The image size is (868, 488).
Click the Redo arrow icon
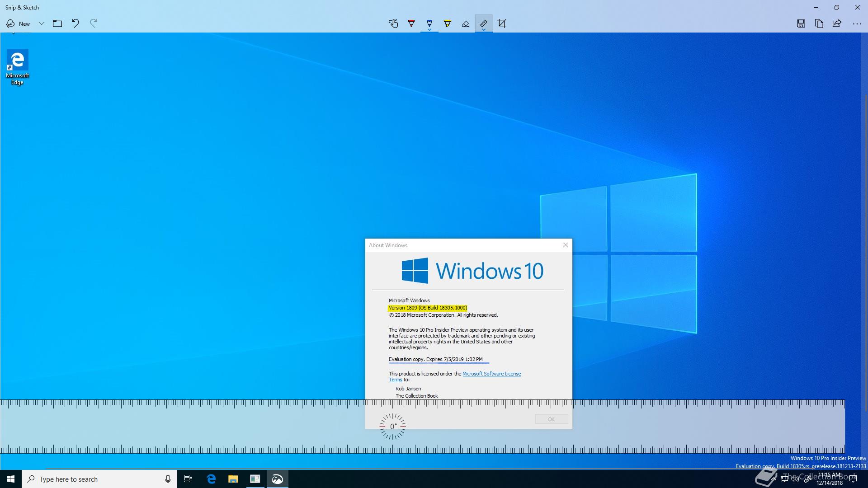(x=94, y=23)
